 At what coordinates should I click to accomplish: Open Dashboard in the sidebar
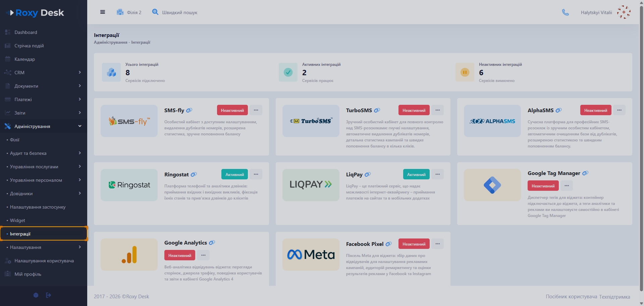(44, 32)
